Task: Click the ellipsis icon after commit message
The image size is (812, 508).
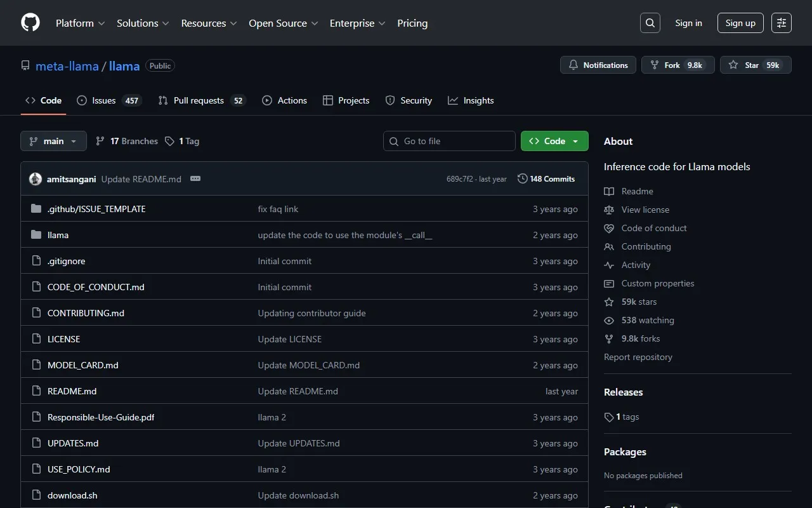Action: click(x=195, y=179)
